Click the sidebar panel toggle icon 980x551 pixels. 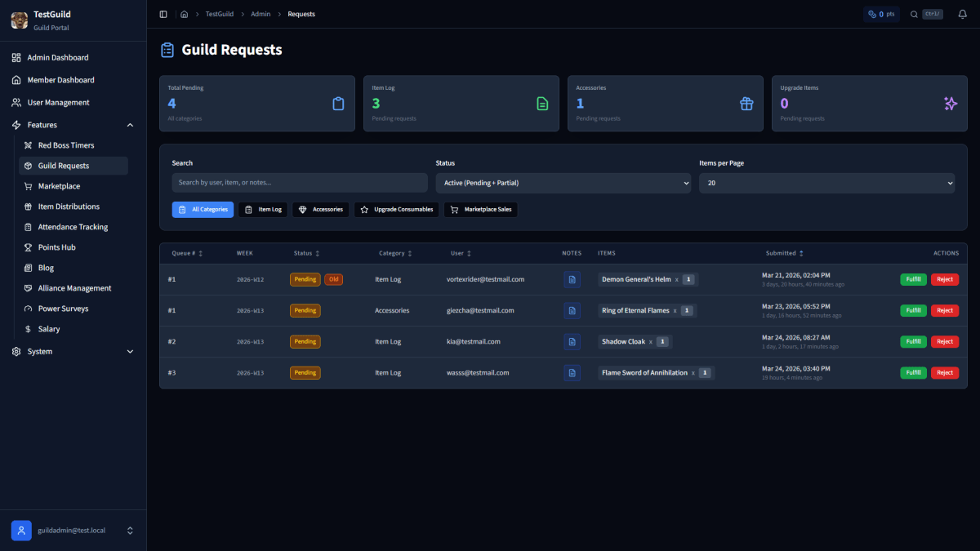click(x=163, y=14)
